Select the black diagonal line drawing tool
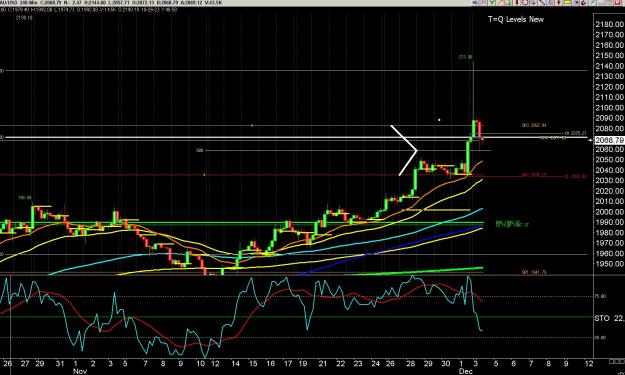This screenshot has height=375, width=625. (542, 2)
